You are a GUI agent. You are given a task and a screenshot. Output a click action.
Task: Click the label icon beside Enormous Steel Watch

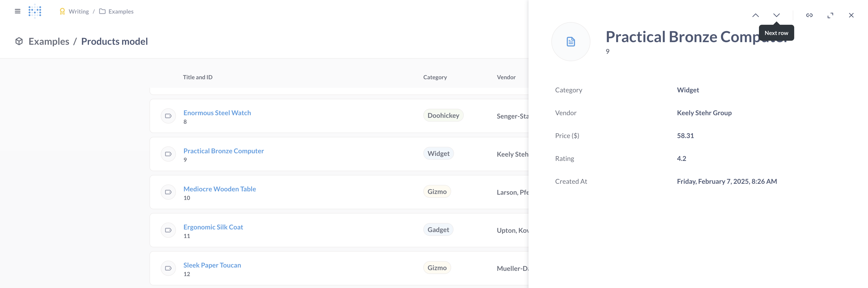tap(168, 116)
